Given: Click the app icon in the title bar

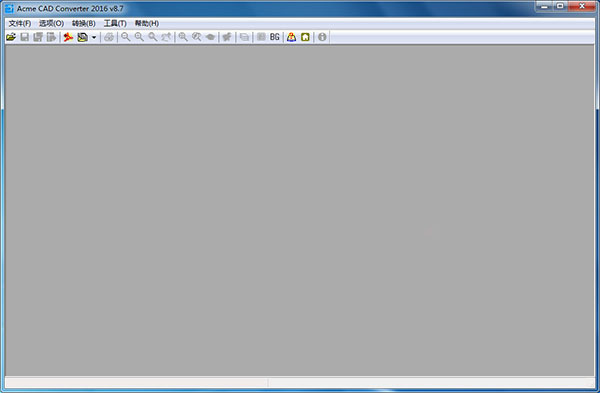Looking at the screenshot, I should (x=9, y=8).
